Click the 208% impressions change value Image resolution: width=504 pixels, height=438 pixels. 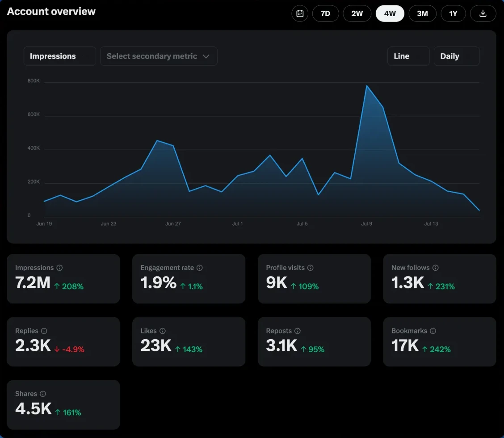pos(73,286)
